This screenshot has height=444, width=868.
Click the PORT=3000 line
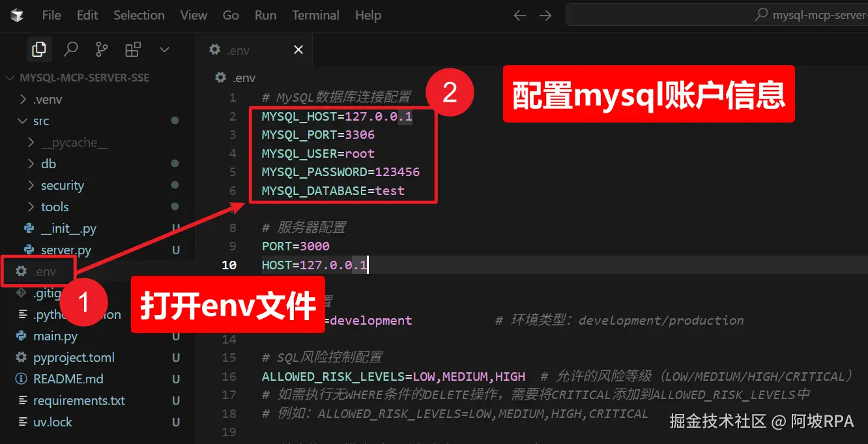[x=296, y=246]
